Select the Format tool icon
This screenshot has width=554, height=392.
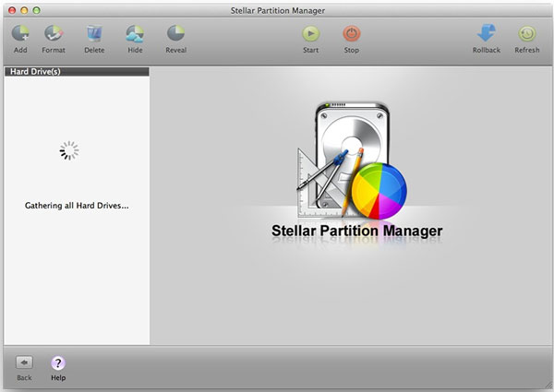tap(54, 33)
